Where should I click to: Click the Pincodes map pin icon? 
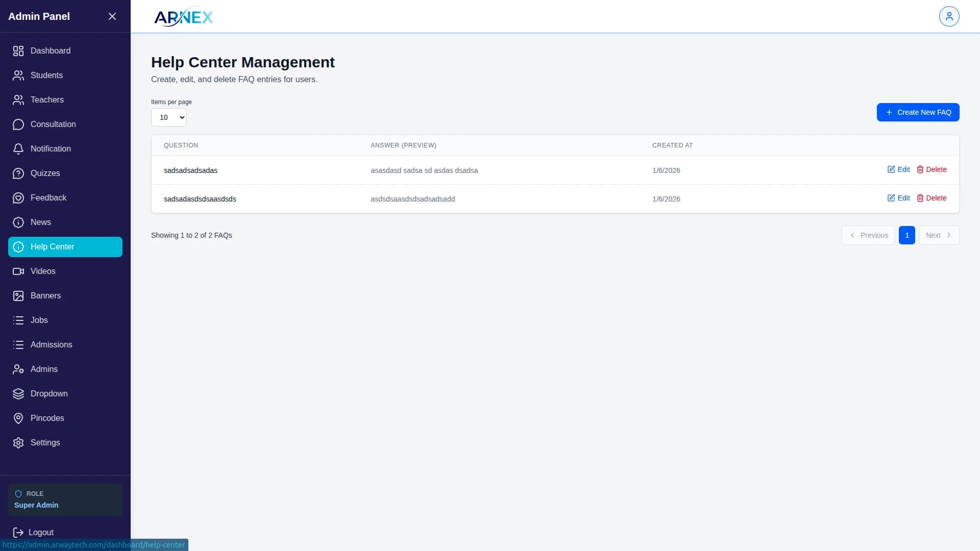point(18,418)
